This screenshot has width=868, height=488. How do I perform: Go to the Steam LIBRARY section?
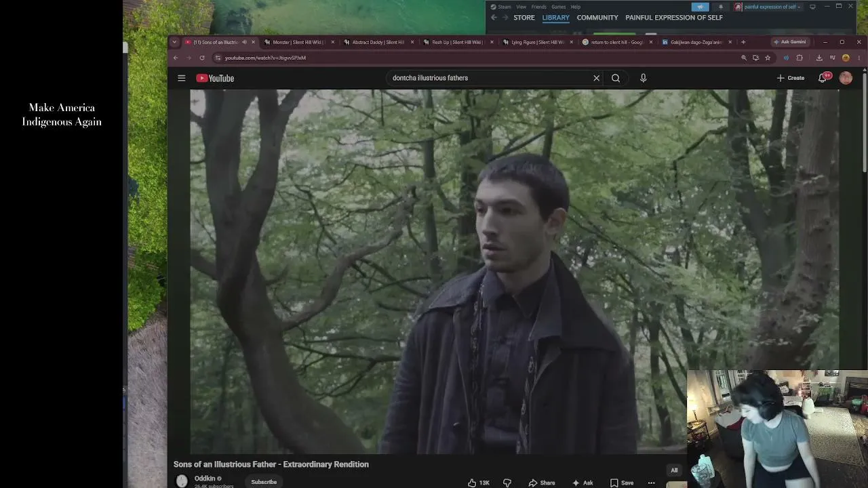pyautogui.click(x=555, y=18)
